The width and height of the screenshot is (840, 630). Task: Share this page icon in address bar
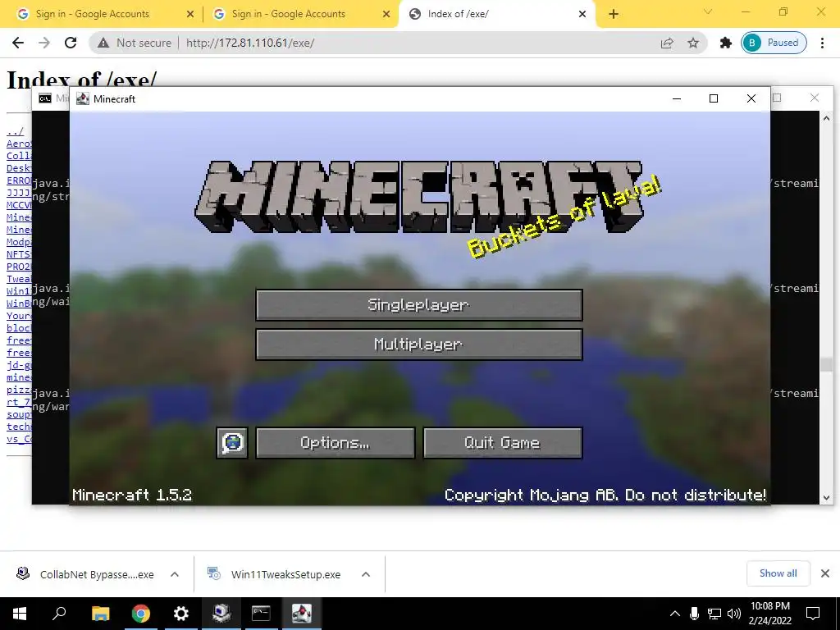tap(667, 43)
